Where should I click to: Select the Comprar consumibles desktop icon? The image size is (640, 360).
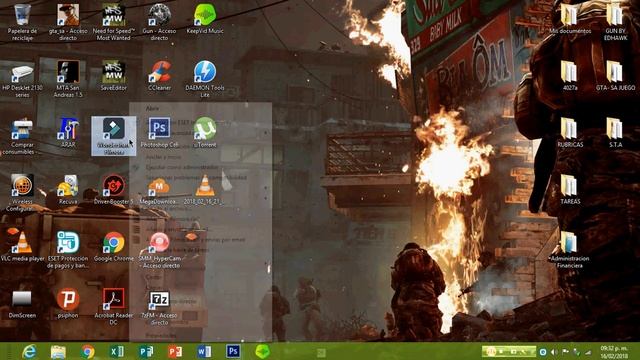[x=22, y=136]
